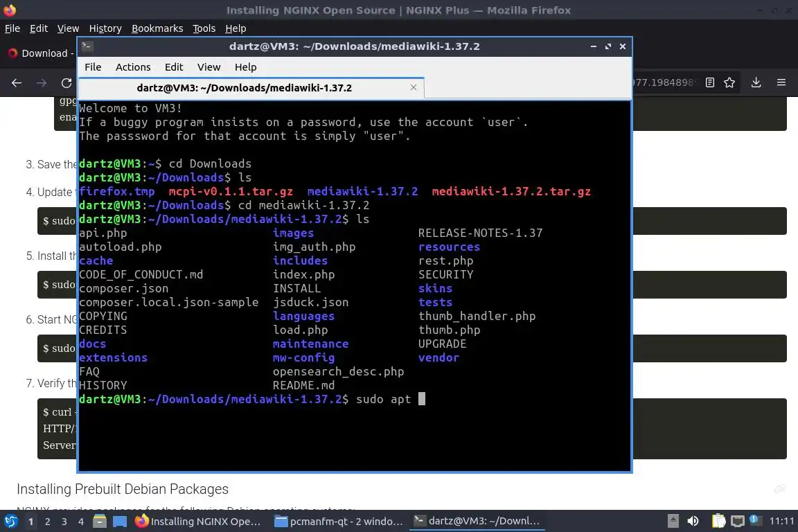Activate dartz@VM3 terminal taskbar entry
Viewport: 798px width, 532px height.
(x=477, y=522)
